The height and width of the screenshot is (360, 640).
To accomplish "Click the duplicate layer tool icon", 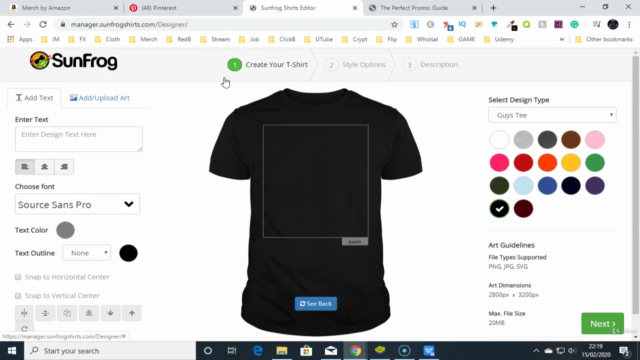I will coord(67,313).
